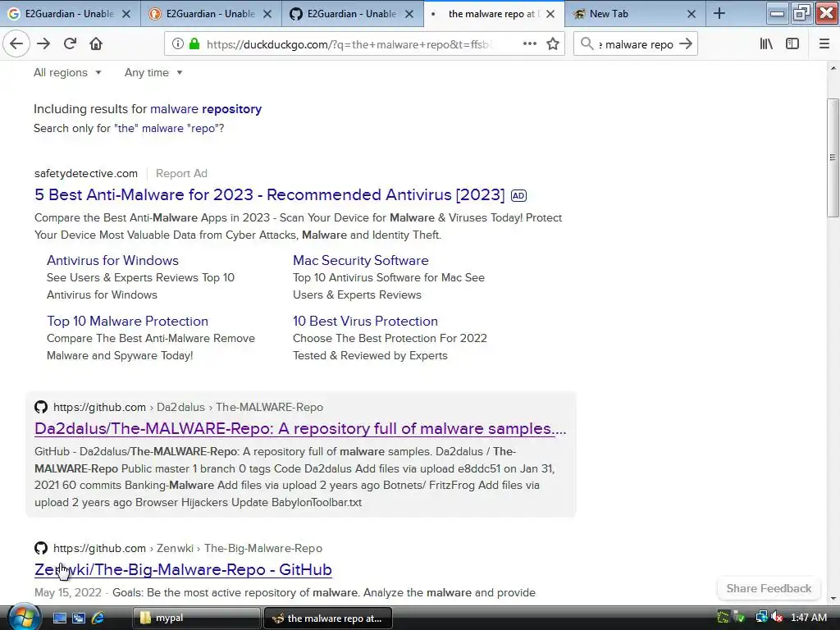Click GitHub favicon beside Da2dalus result
Viewport: 840px width, 630px height.
point(41,407)
